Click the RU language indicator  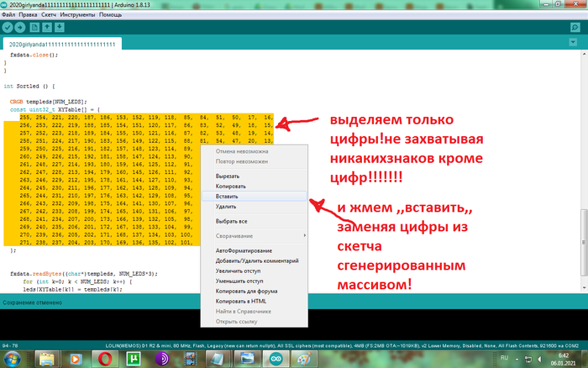[x=504, y=358]
